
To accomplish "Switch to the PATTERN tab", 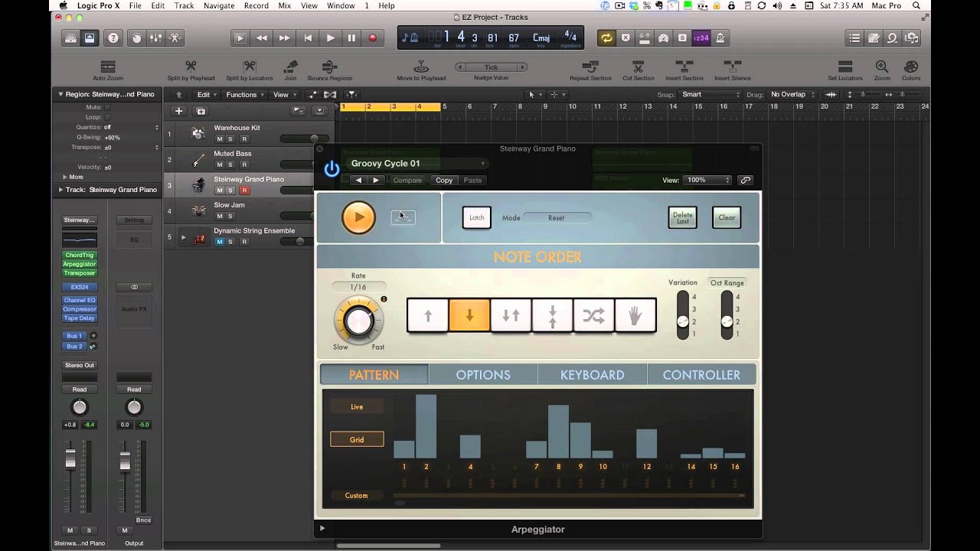I will tap(374, 375).
